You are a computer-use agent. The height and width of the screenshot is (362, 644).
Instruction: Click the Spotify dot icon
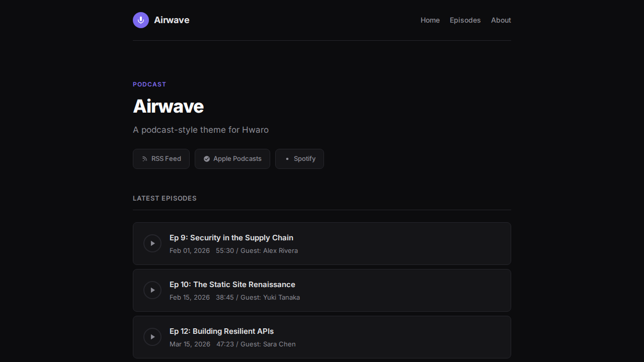coord(287,158)
